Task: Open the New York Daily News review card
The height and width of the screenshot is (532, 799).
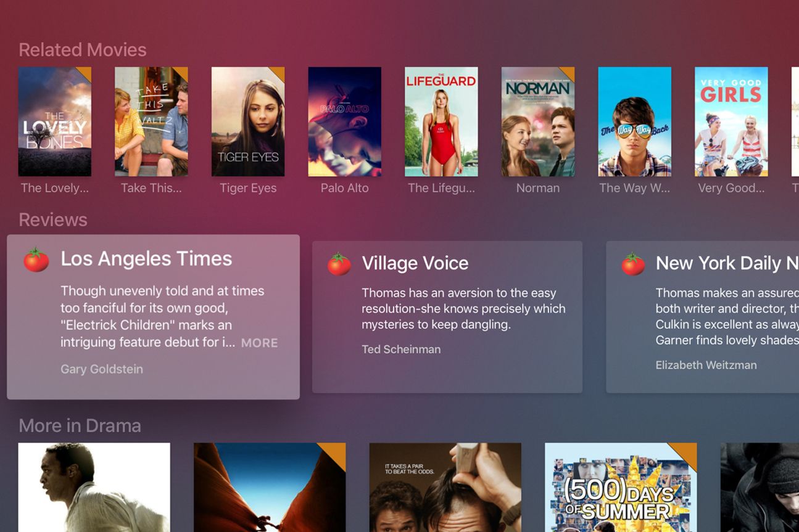Action: (x=702, y=317)
